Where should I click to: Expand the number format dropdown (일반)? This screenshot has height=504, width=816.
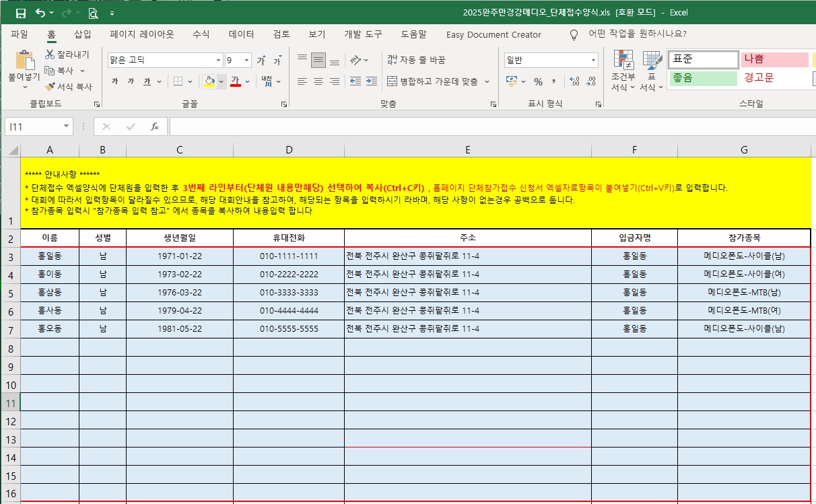[x=593, y=60]
